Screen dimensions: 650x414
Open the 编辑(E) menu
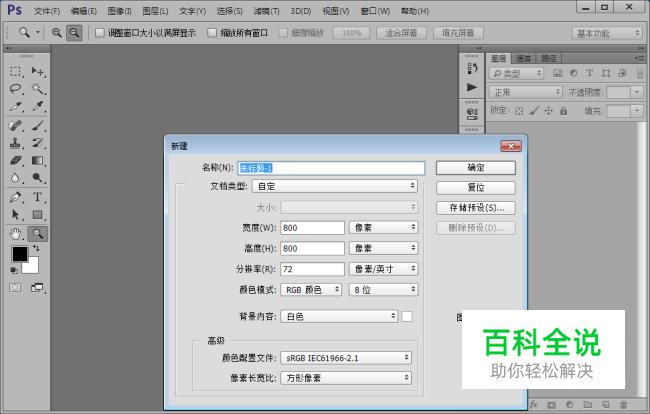tap(83, 11)
